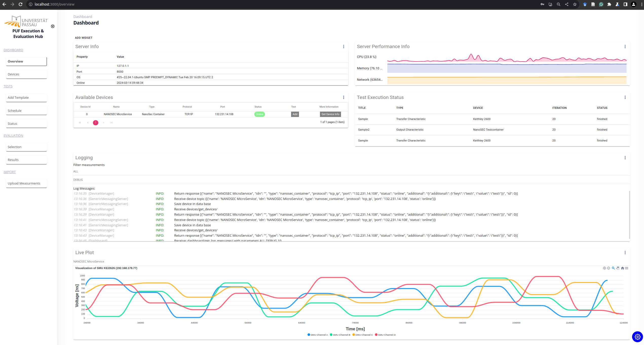Open the Logging widget three-dot menu
This screenshot has height=345, width=644.
[x=625, y=158]
